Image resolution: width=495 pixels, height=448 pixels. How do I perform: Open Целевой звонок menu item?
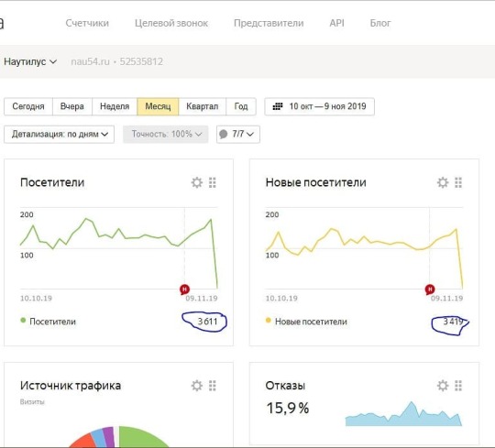(x=171, y=23)
